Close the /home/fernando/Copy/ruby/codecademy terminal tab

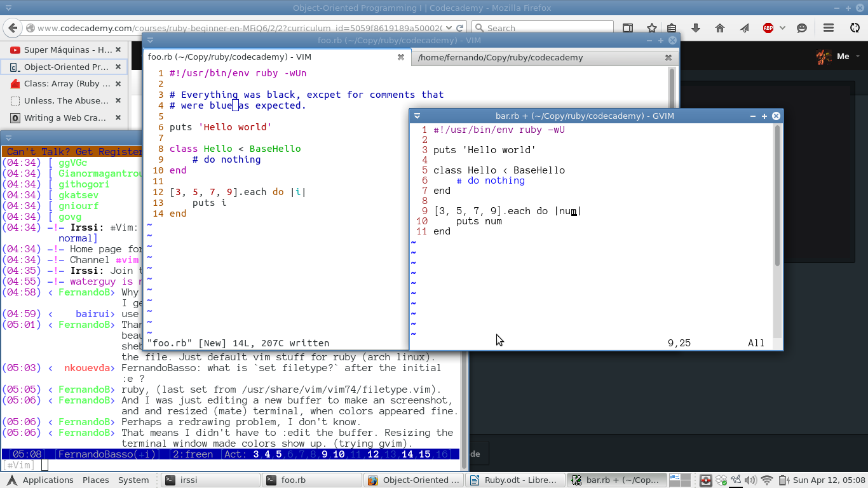(668, 57)
